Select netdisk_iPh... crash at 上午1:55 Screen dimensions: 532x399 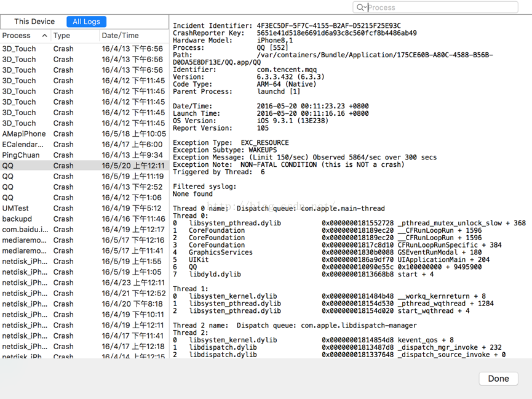(84, 262)
